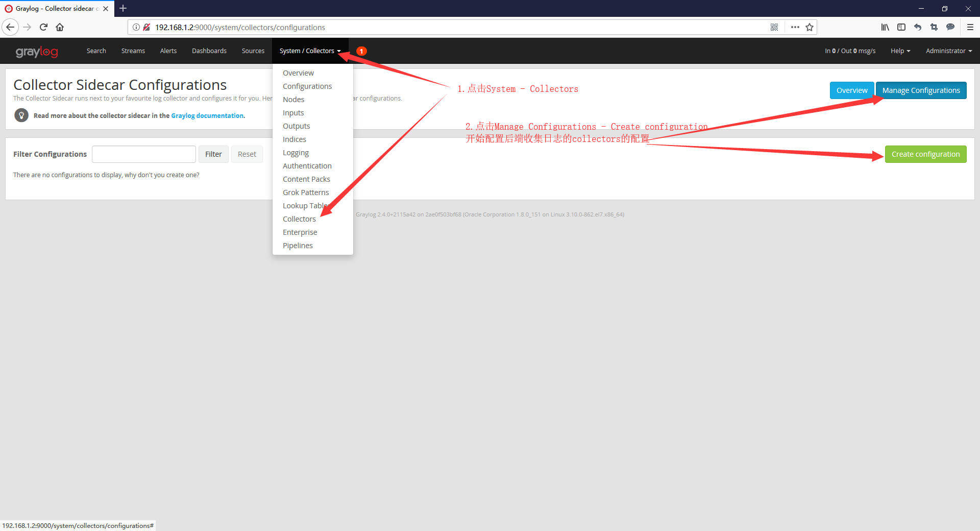The image size is (980, 531).
Task: Open page actions three-dots menu
Action: coord(795,27)
